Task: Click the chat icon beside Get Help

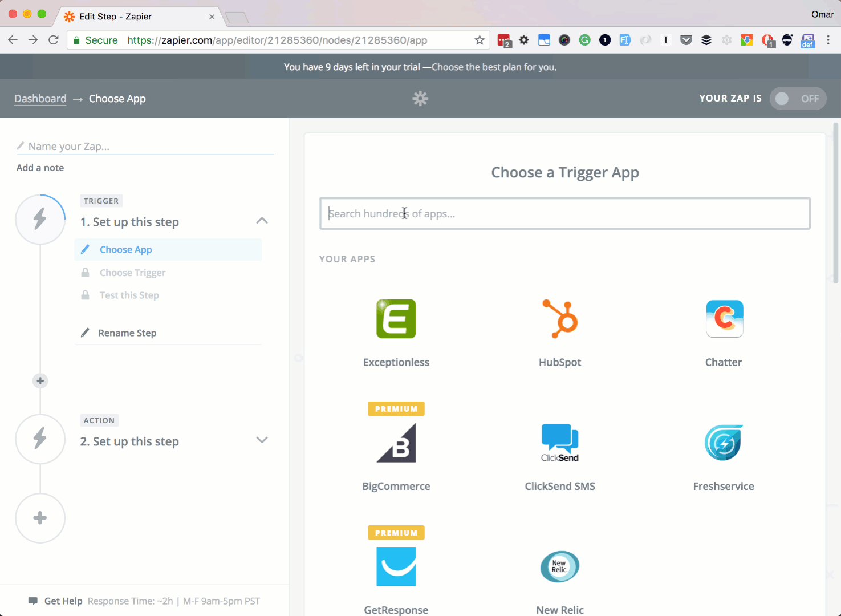Action: point(33,601)
